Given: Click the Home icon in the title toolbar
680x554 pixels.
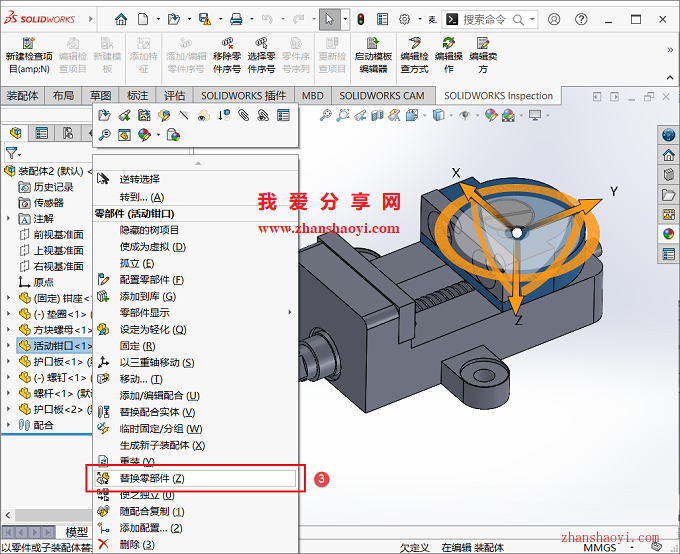Looking at the screenshot, I should click(x=121, y=19).
